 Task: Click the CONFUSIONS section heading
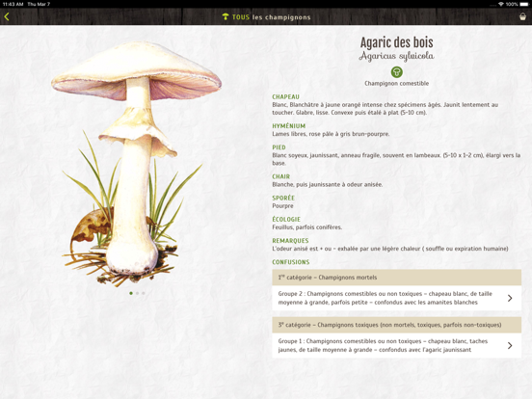(291, 262)
